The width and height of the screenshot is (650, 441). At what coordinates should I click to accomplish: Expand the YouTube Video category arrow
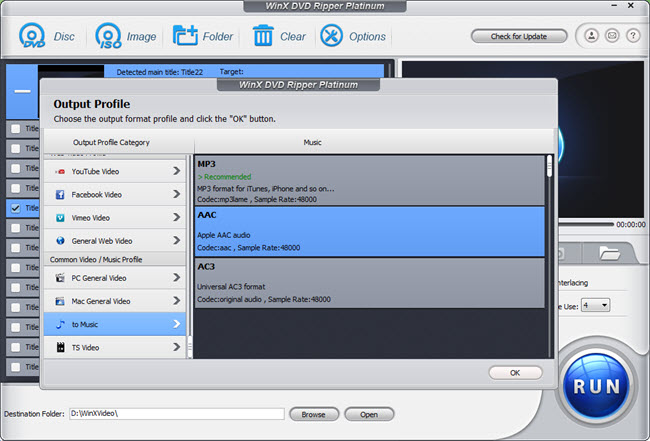click(177, 171)
